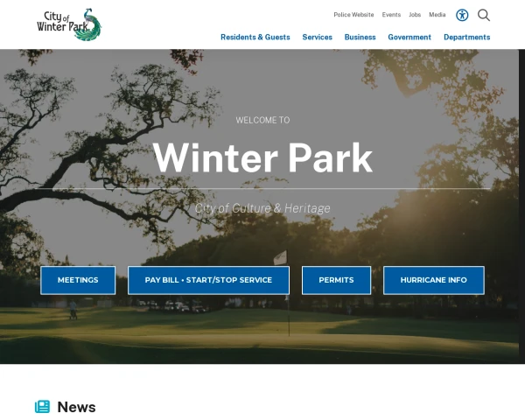Open the Business navigation menu
The image size is (525, 420).
point(360,37)
